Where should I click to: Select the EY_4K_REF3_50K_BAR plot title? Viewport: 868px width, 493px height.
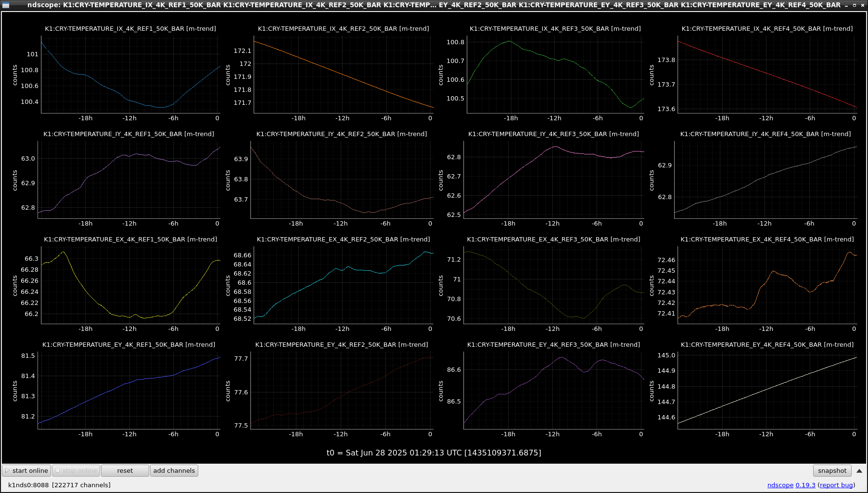coord(554,344)
